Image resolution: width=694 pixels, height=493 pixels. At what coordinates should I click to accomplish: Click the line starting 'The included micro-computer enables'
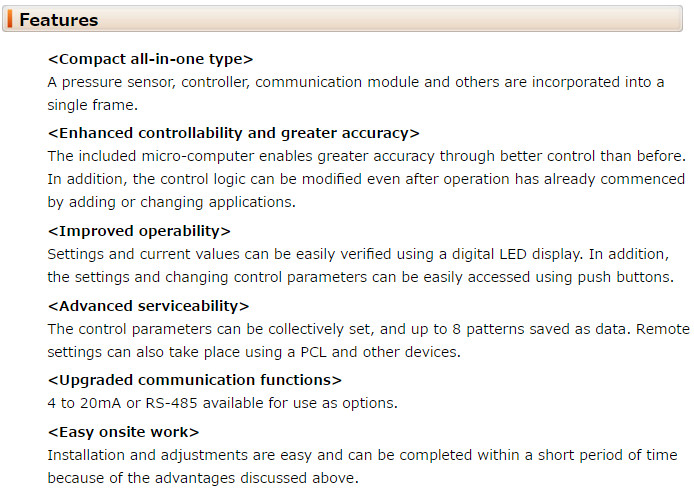coord(367,156)
